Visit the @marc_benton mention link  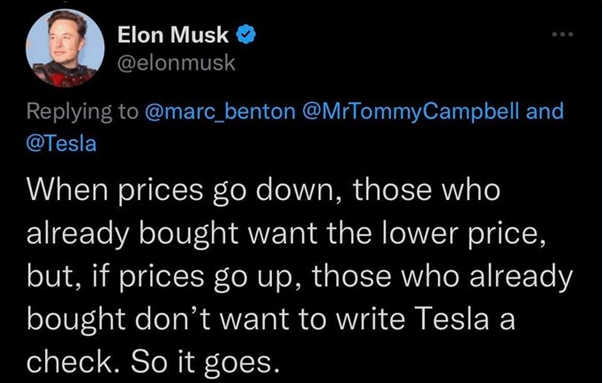pyautogui.click(x=220, y=112)
